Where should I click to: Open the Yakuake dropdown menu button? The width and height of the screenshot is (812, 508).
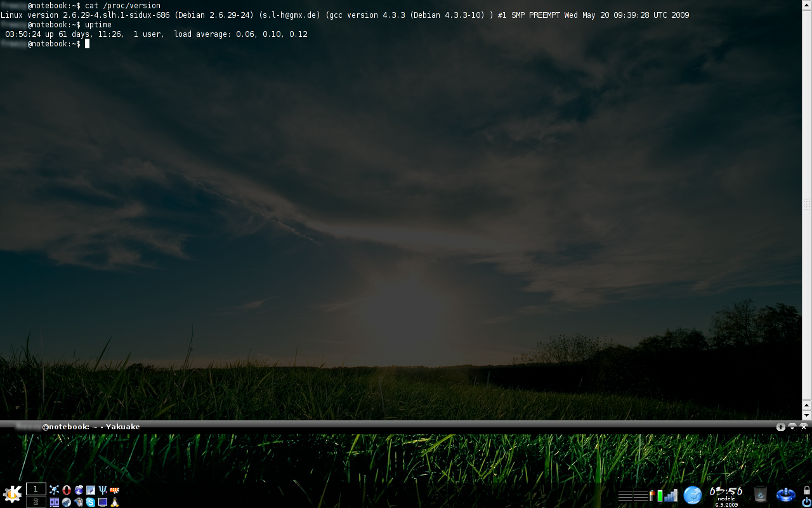coord(792,427)
